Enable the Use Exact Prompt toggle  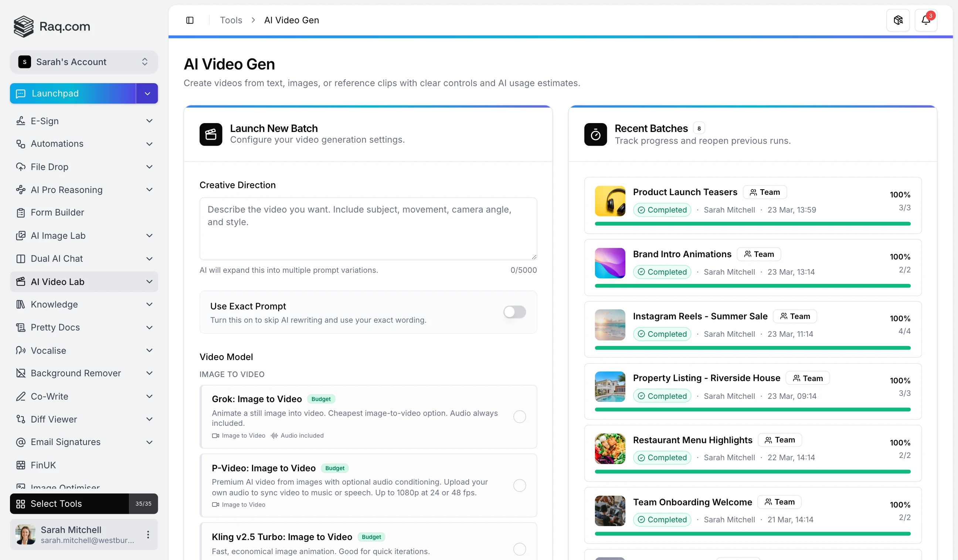coord(514,312)
